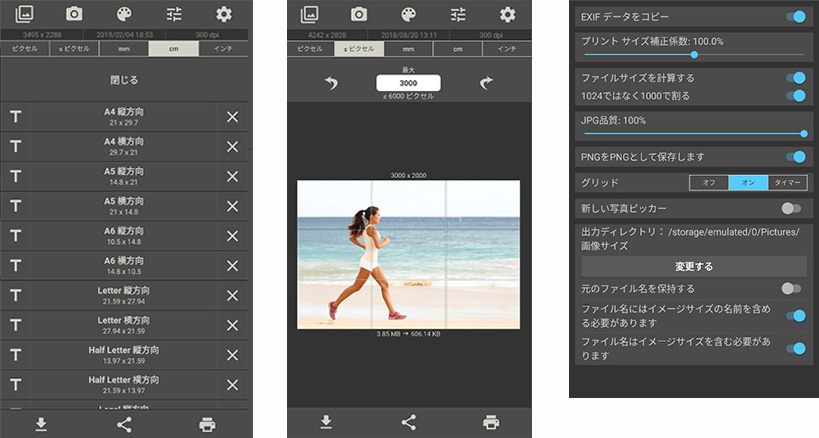Rotate image left with the undo arrow
This screenshot has height=438, width=819.
click(331, 82)
